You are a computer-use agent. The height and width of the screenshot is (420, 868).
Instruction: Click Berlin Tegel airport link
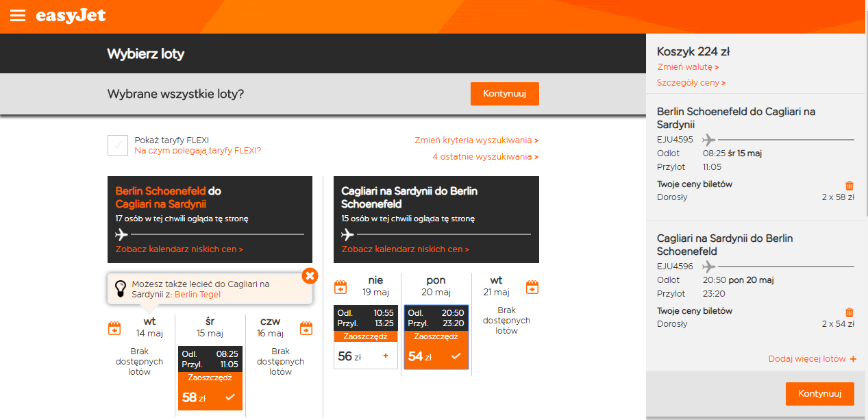pyautogui.click(x=198, y=295)
